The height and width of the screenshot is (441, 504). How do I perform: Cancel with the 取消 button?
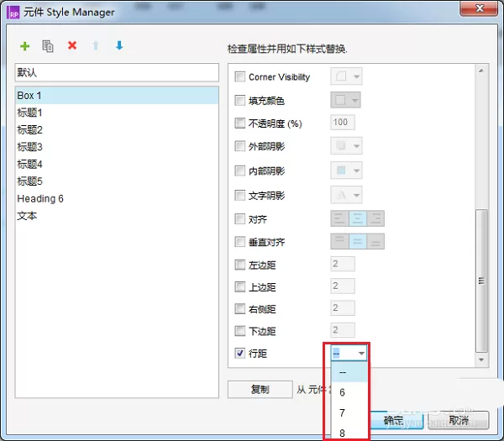coord(459,420)
